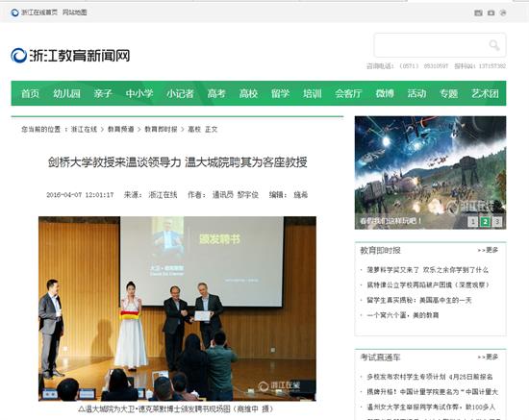This screenshot has height=420, width=529.
Task: Switch banner carousel to slide 1
Action: point(473,221)
